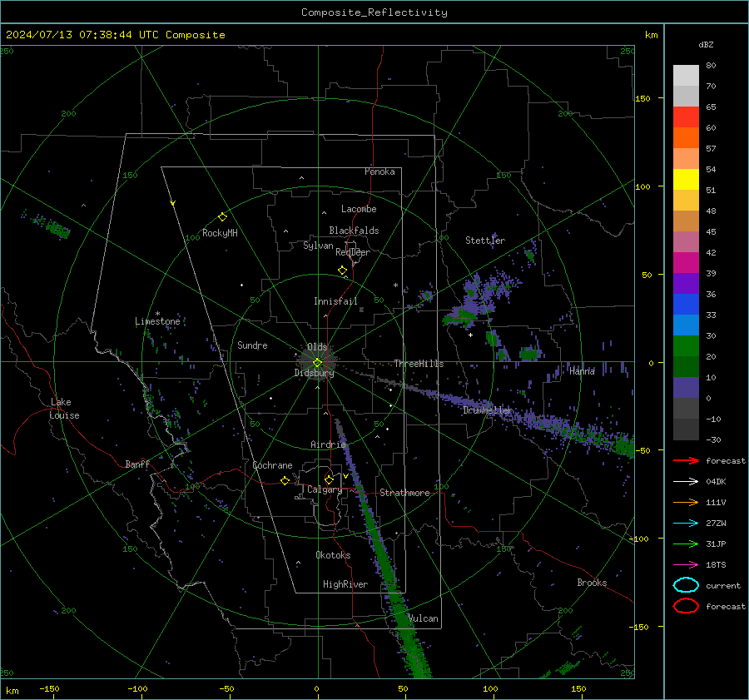Click the red forecast ellipse icon

pyautogui.click(x=686, y=606)
